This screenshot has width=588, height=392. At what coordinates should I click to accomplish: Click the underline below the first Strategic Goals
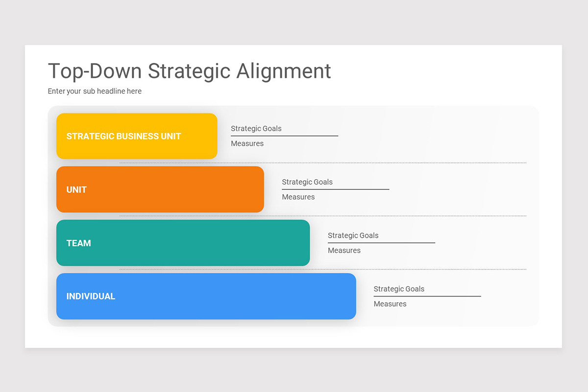(x=284, y=135)
